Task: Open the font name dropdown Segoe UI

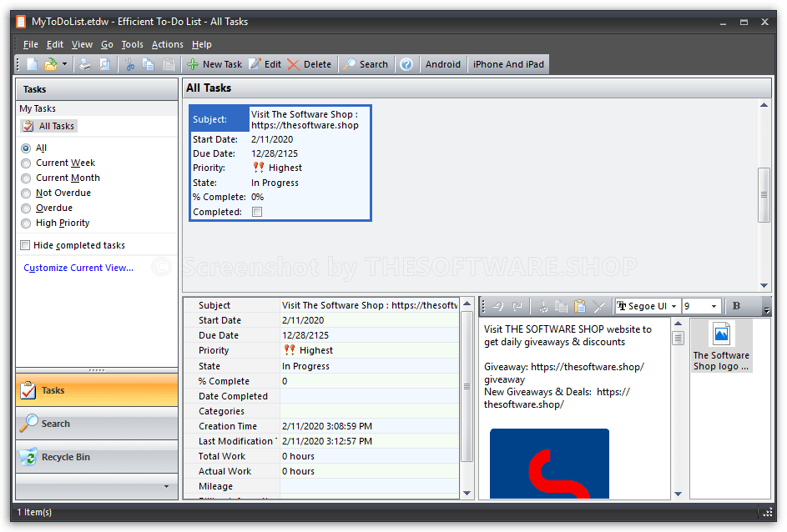Action: [648, 306]
